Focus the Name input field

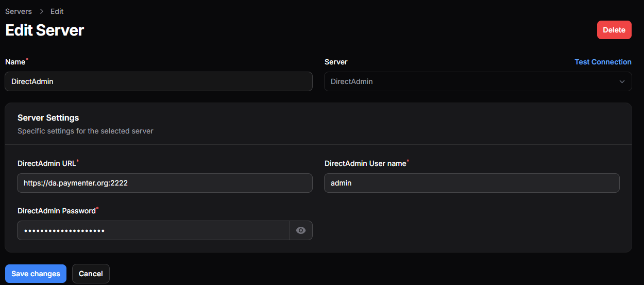pos(159,81)
